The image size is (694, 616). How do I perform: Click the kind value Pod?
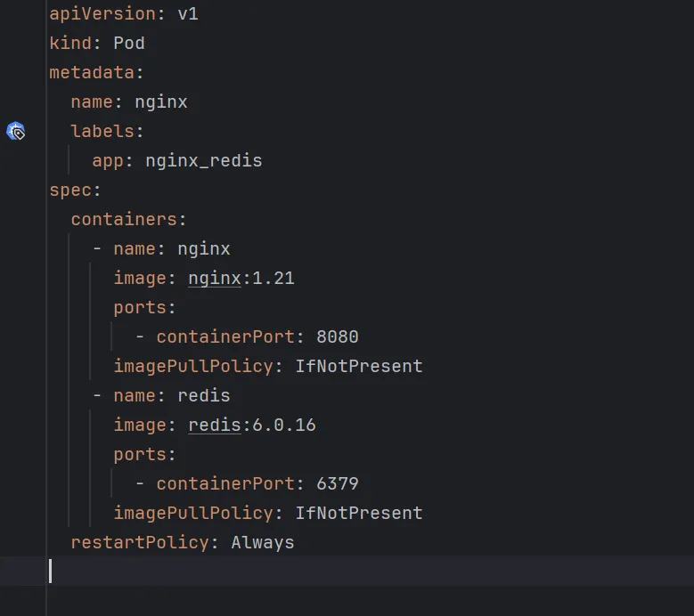click(129, 44)
